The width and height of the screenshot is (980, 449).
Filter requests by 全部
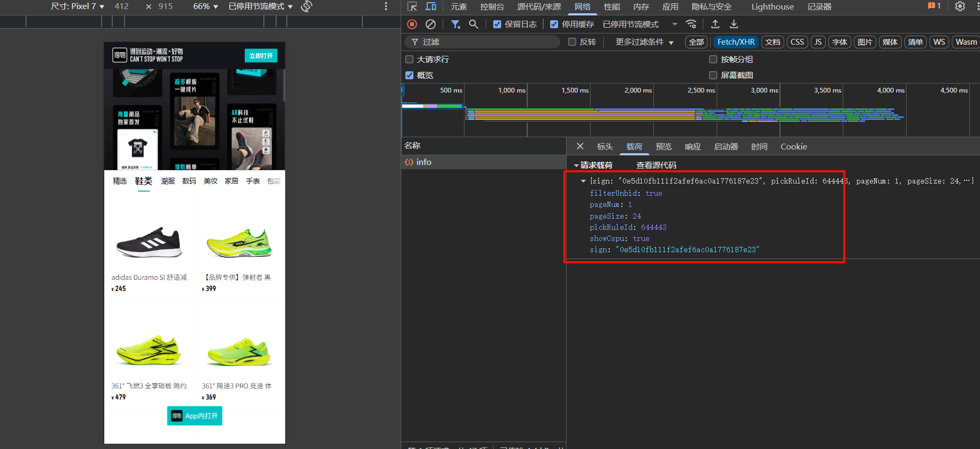[x=696, y=42]
